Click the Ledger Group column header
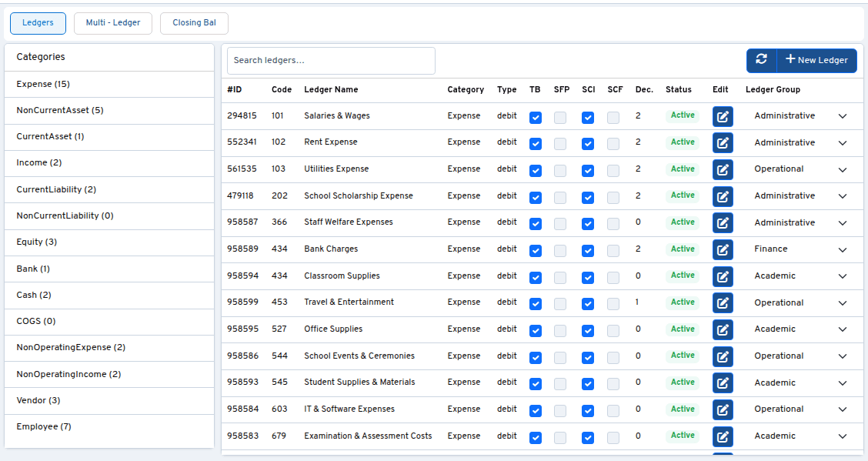Screen dimensions: 868x461 coord(773,89)
